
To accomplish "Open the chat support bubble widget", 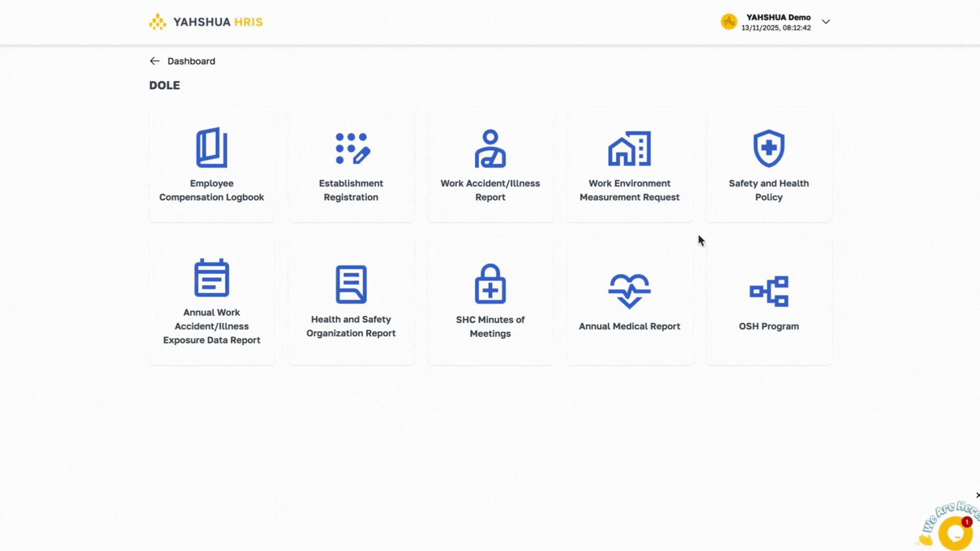I will coord(955,533).
